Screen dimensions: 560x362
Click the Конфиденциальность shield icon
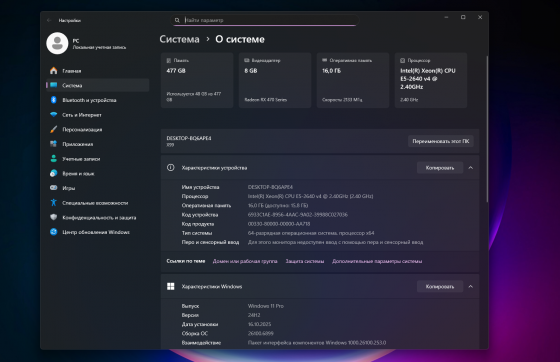point(54,217)
